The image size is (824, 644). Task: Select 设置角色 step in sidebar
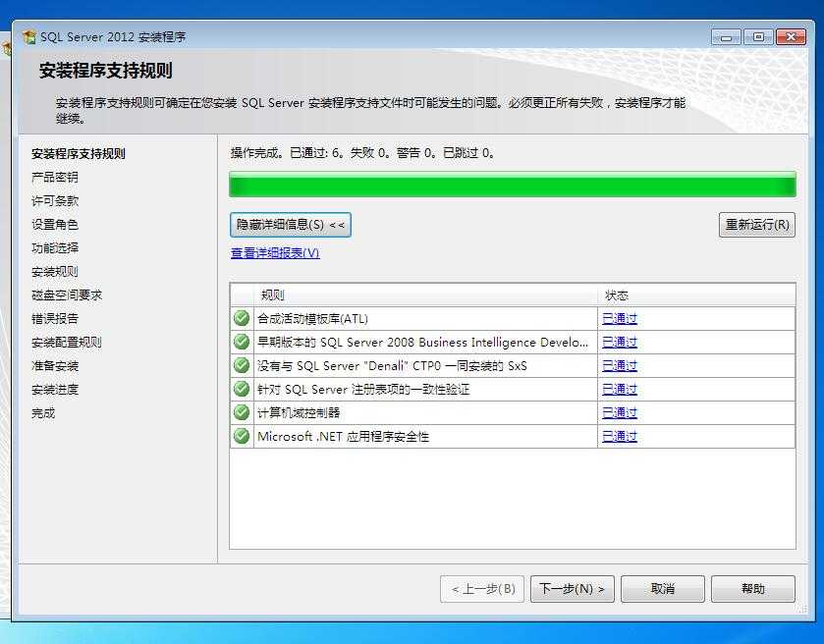pyautogui.click(x=55, y=225)
